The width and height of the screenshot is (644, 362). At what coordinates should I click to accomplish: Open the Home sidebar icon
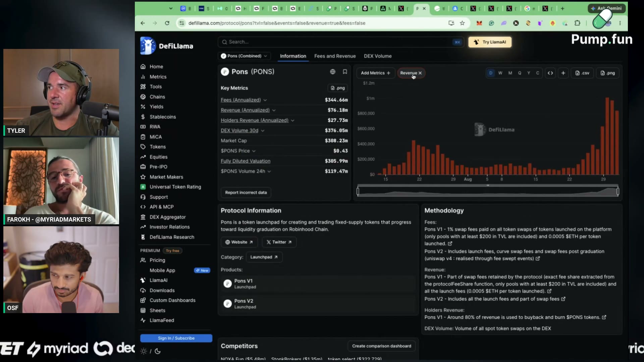[x=143, y=67]
